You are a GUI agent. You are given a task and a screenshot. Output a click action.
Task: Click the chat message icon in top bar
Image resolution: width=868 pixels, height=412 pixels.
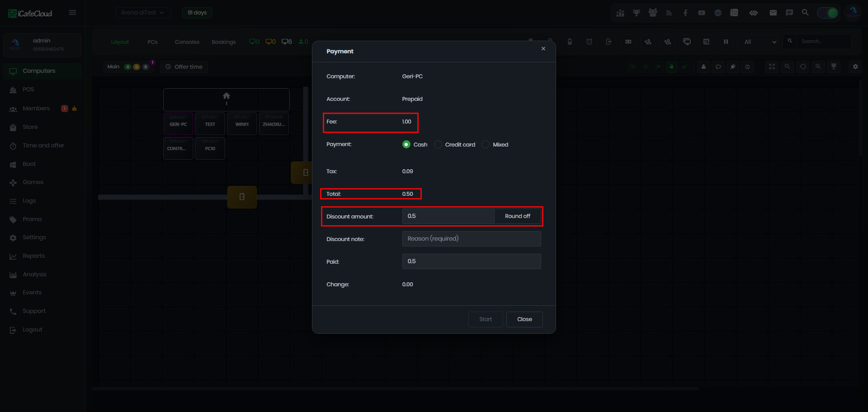[789, 13]
